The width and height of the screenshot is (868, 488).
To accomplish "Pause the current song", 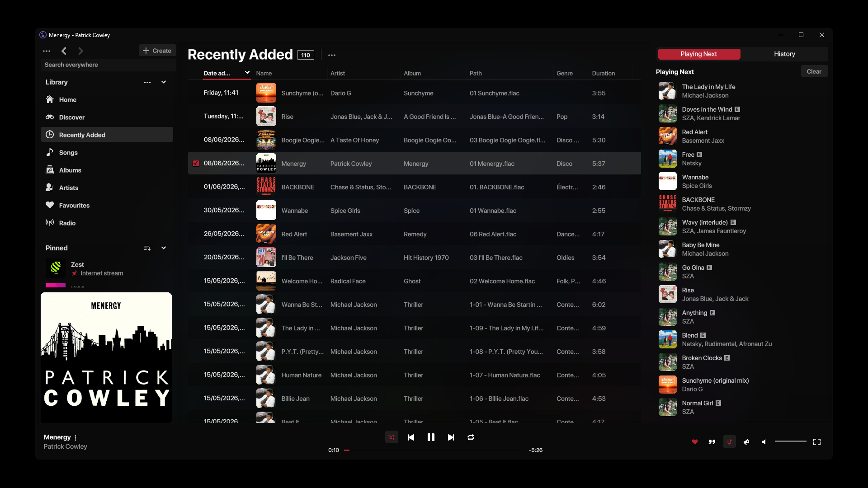I will click(x=431, y=437).
